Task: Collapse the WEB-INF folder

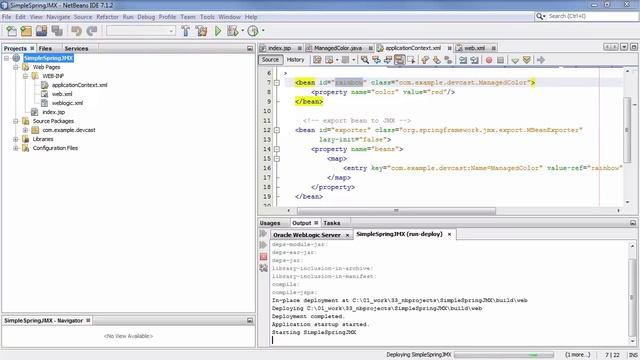Action: [x=25, y=76]
